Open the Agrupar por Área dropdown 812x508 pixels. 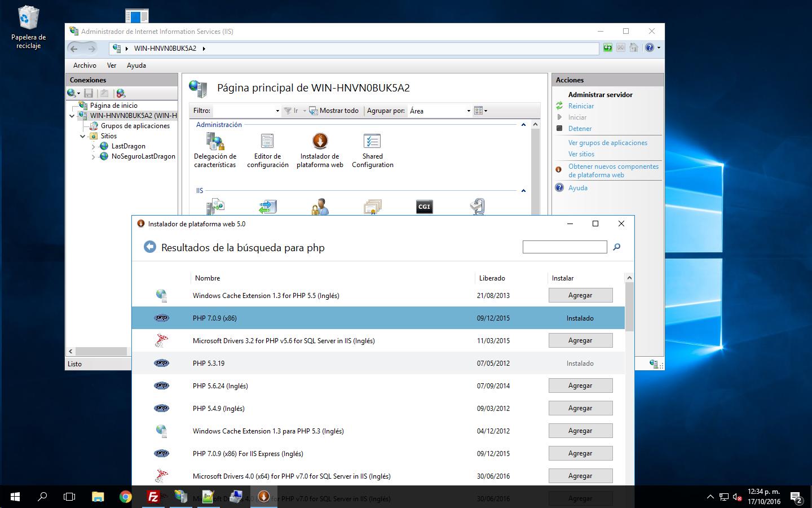[x=468, y=111]
